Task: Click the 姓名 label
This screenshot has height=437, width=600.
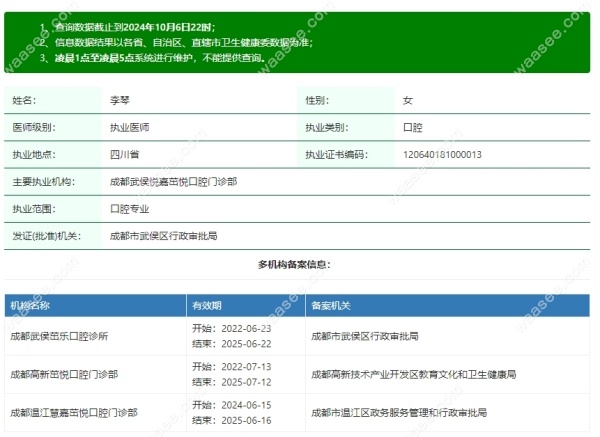Action: click(x=24, y=100)
